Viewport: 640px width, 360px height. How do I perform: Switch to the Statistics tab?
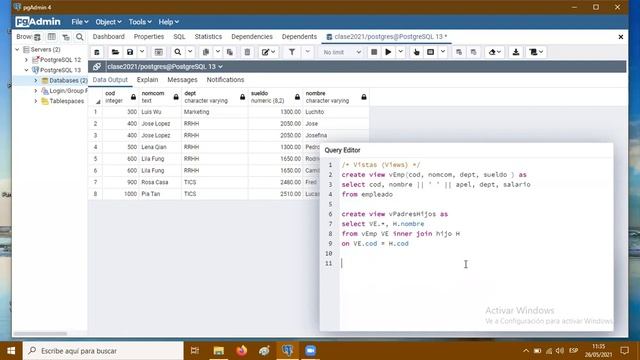[x=208, y=37]
